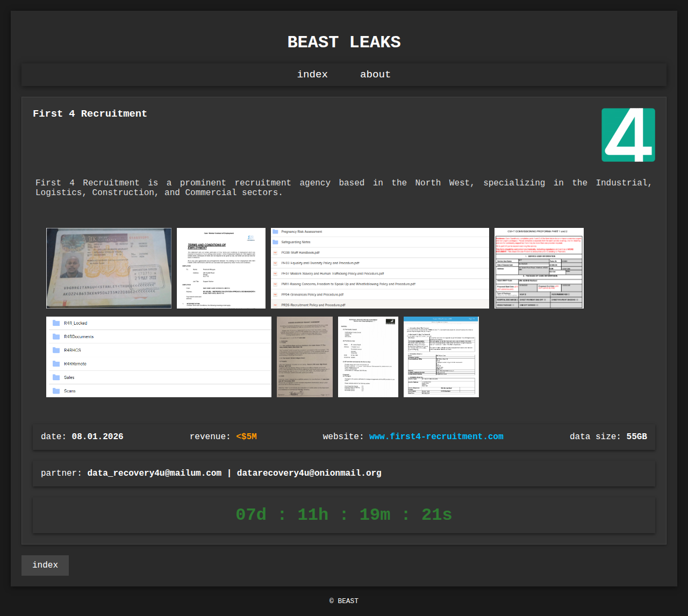This screenshot has width=688, height=616.
Task: Open the commissioning proforma thumbnail with red text
Action: (x=539, y=268)
